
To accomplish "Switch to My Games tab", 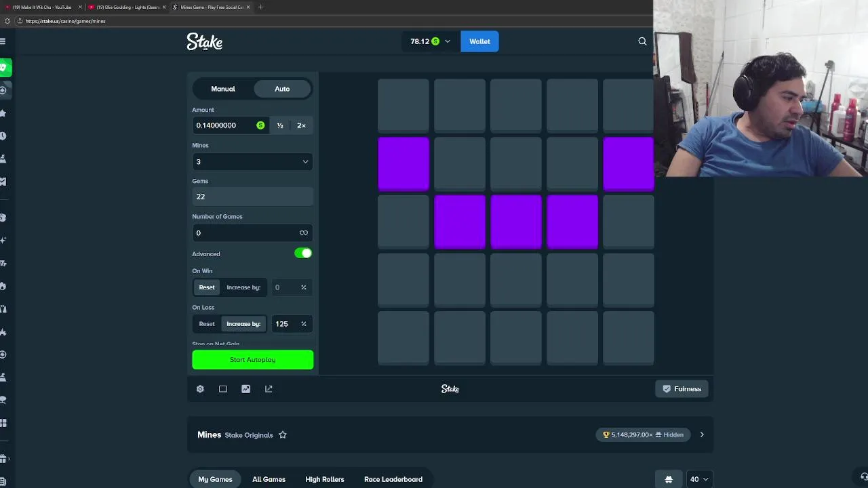I will tap(215, 479).
